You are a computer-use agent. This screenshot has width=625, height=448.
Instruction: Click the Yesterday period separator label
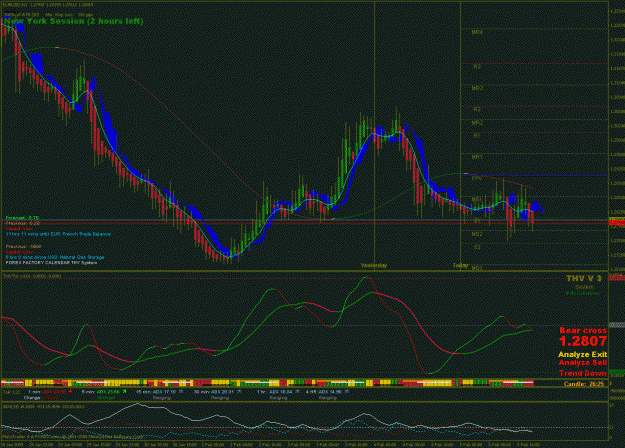coord(373,265)
